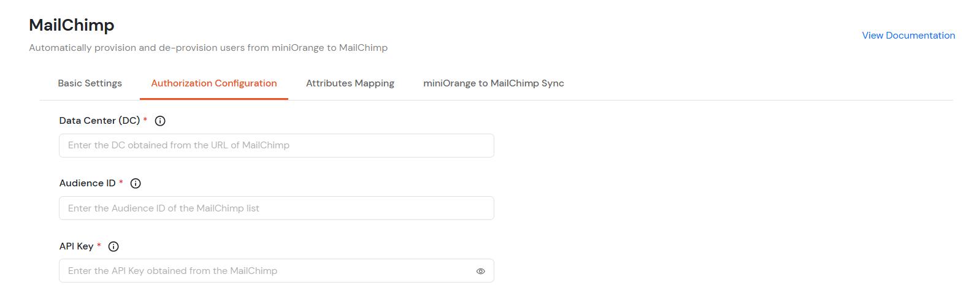
Task: Focus the API Key input field
Action: (277, 271)
